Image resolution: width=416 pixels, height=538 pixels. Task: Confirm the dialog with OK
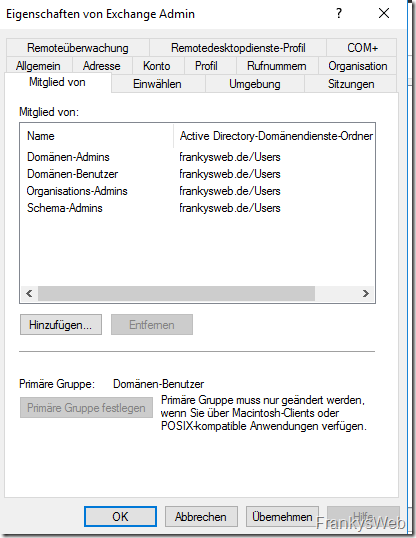pos(120,516)
